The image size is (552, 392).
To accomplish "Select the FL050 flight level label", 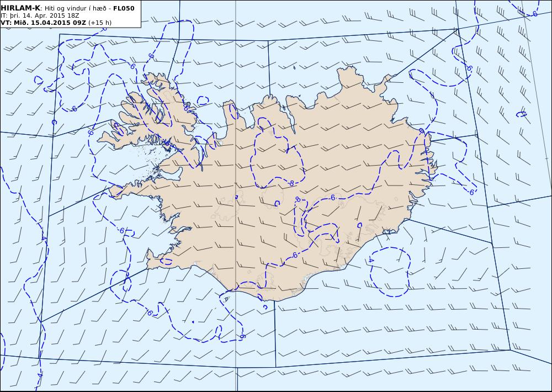I will coord(124,8).
